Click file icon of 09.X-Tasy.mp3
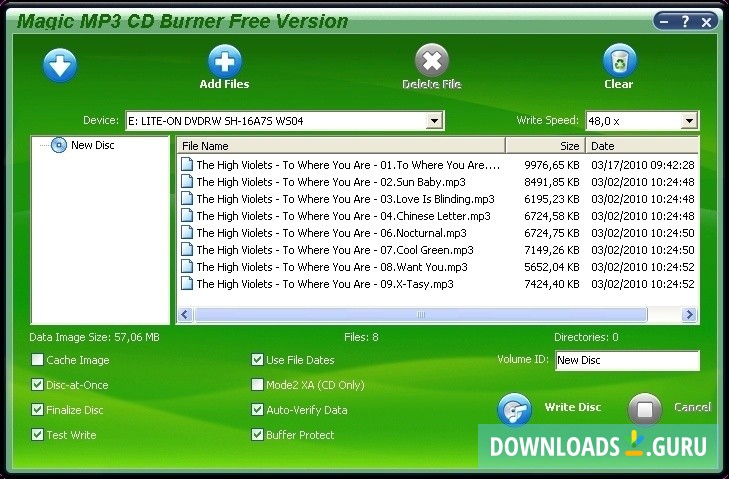This screenshot has width=729, height=479. (x=187, y=284)
